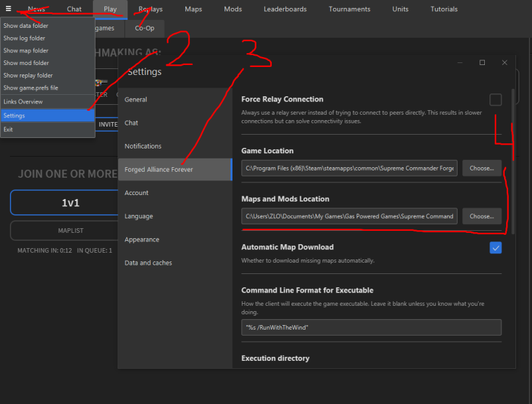The image size is (532, 404).
Task: Open the Leaderboards tab
Action: click(285, 9)
